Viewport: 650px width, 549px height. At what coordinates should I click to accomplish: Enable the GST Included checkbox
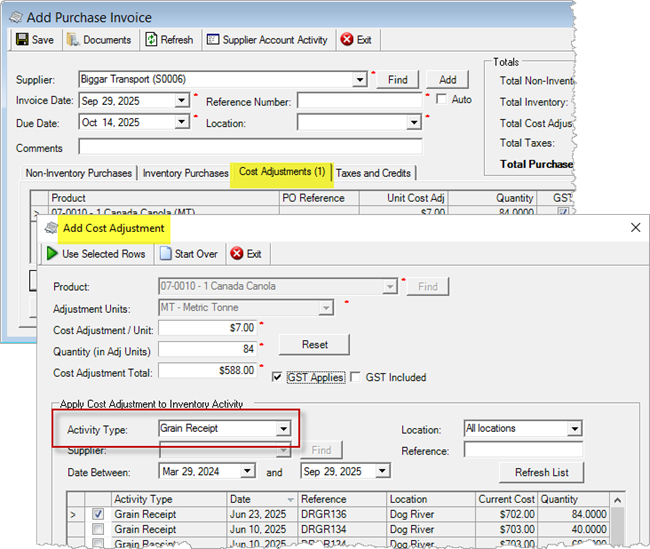click(355, 377)
